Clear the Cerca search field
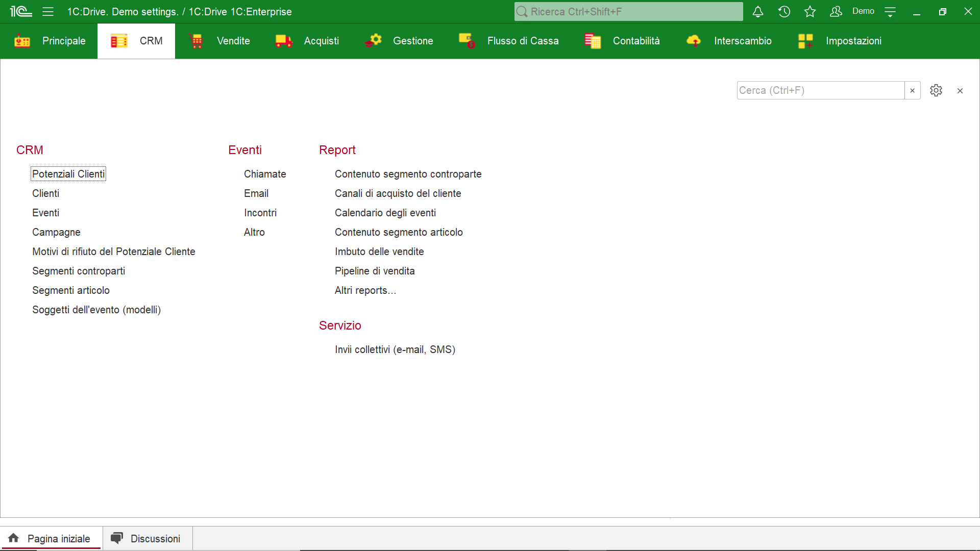The image size is (980, 551). (x=913, y=90)
